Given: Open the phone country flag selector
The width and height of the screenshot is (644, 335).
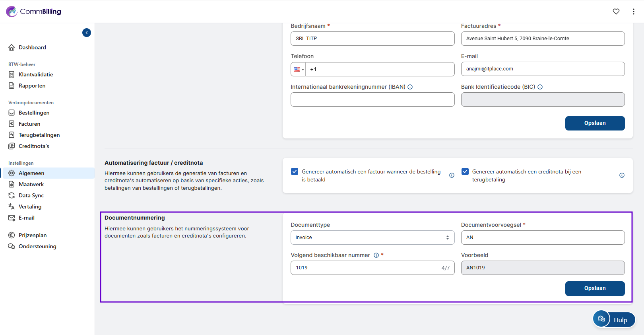Looking at the screenshot, I should pyautogui.click(x=299, y=69).
